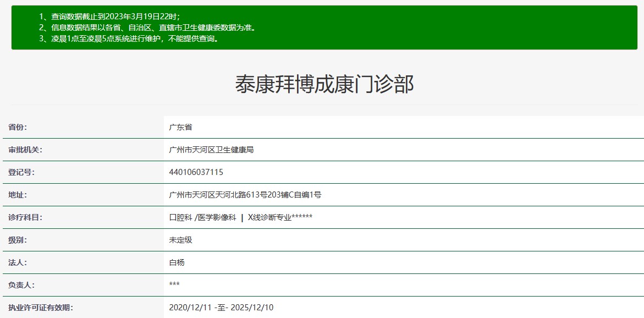
Task: Click the 诊疗科目 label
Action: pos(25,218)
